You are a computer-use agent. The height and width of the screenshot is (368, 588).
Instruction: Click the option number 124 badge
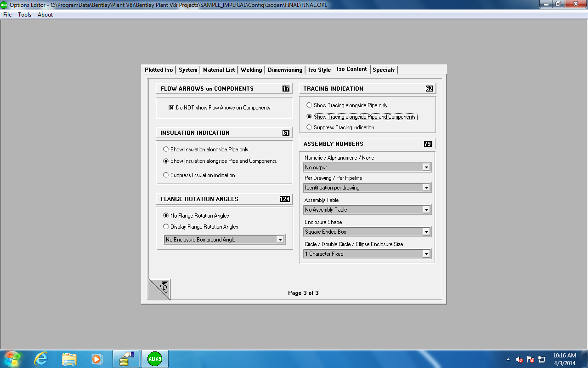click(x=285, y=199)
